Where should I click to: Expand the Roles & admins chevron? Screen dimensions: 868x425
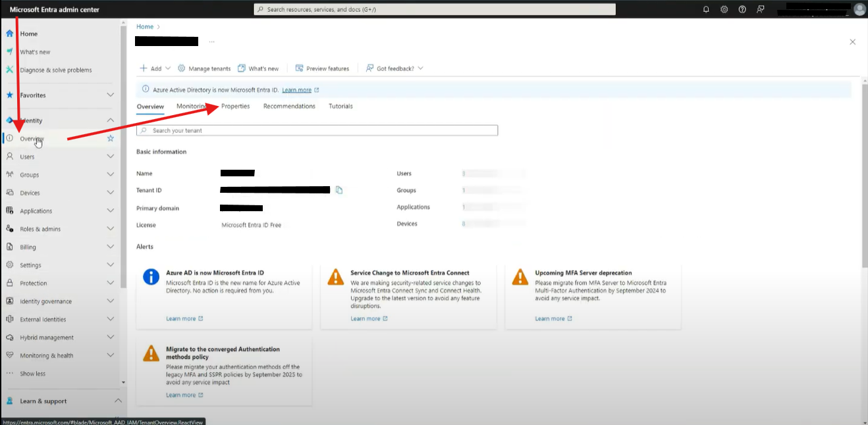[x=111, y=229]
